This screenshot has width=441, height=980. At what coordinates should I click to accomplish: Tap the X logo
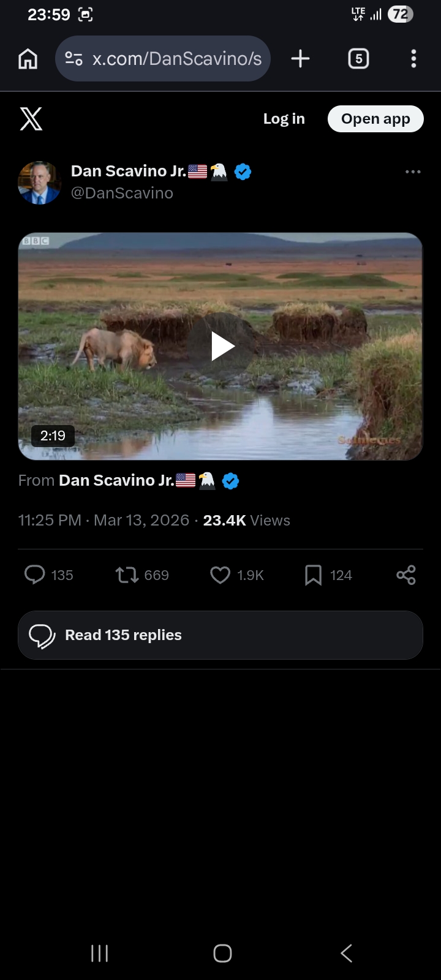[x=31, y=119]
